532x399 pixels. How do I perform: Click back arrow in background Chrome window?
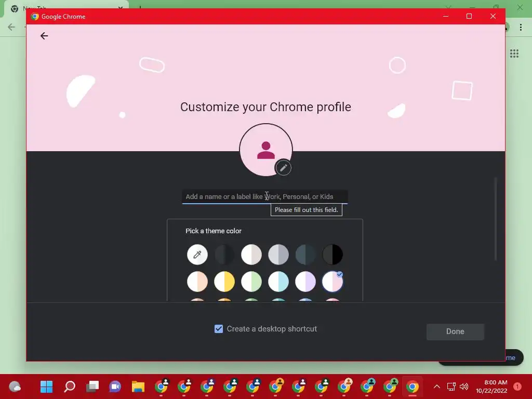click(x=11, y=27)
